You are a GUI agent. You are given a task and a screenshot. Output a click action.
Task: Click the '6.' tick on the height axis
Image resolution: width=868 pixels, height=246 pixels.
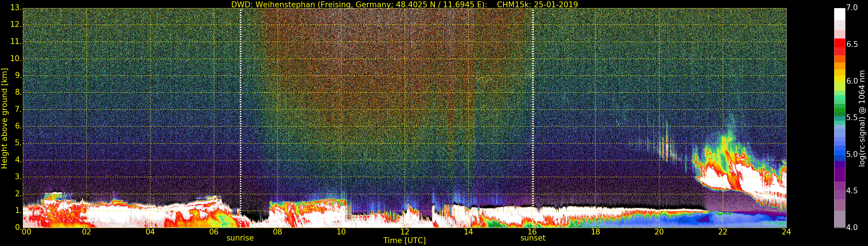coord(18,126)
